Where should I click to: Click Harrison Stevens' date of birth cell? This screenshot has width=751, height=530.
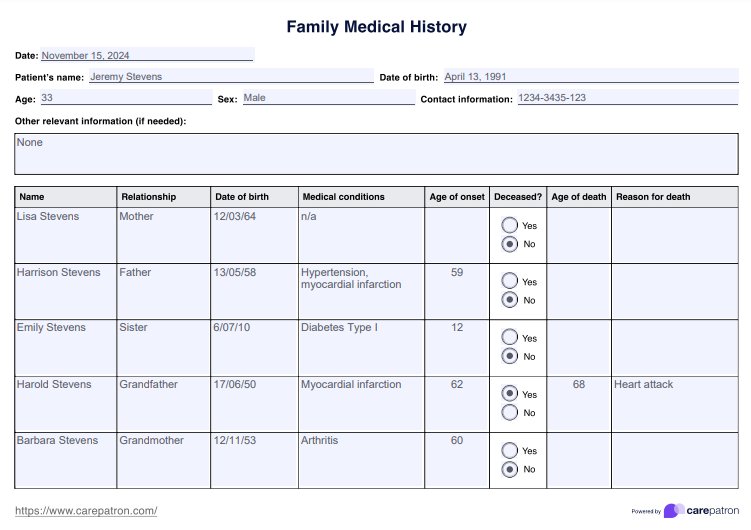point(254,291)
